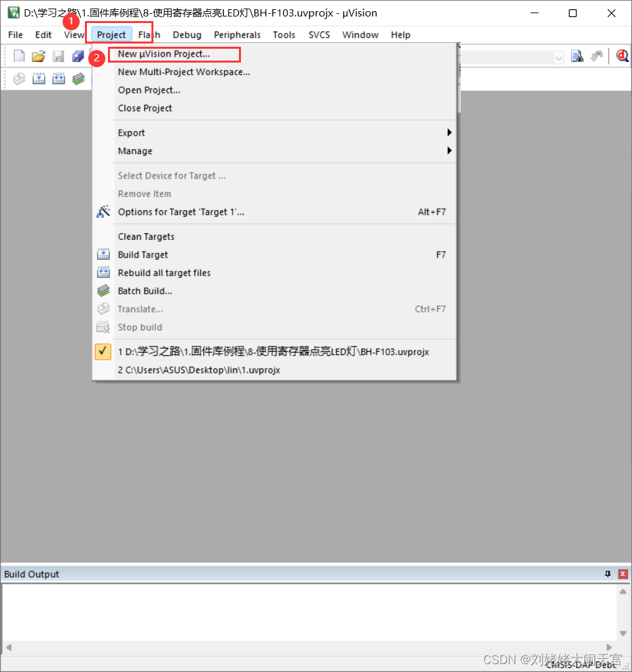This screenshot has width=632, height=672.
Task: Open the Peripherals menu
Action: [237, 35]
